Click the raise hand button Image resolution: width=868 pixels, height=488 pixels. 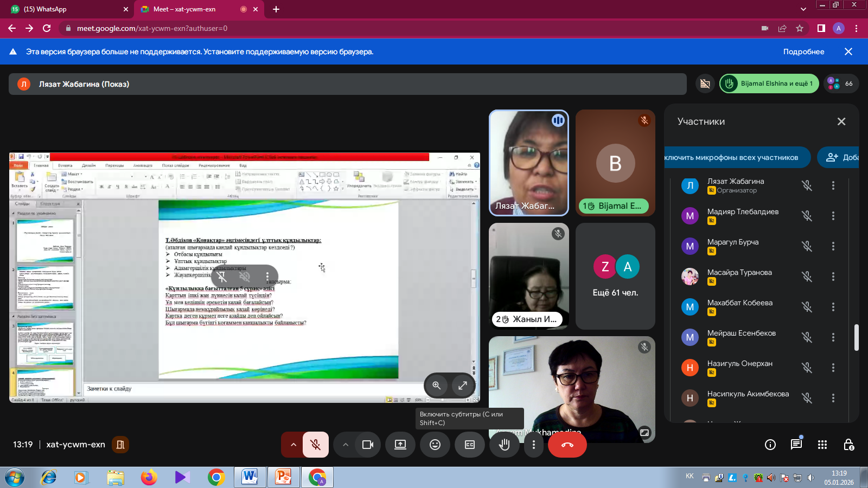coord(504,445)
